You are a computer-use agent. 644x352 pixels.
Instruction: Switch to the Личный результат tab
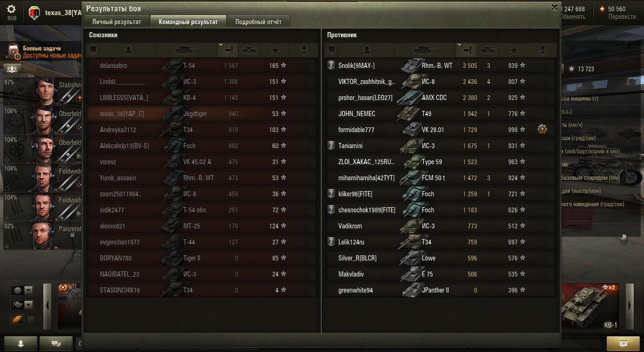tap(116, 22)
